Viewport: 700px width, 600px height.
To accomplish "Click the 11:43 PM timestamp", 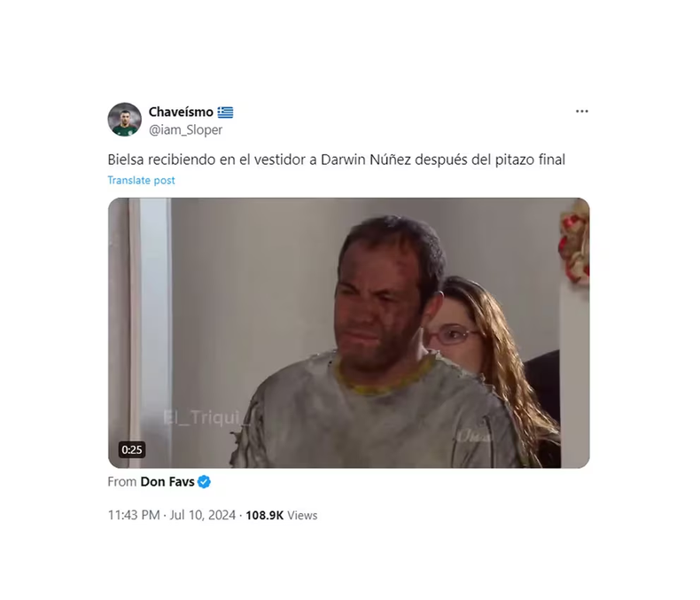I will pos(134,515).
